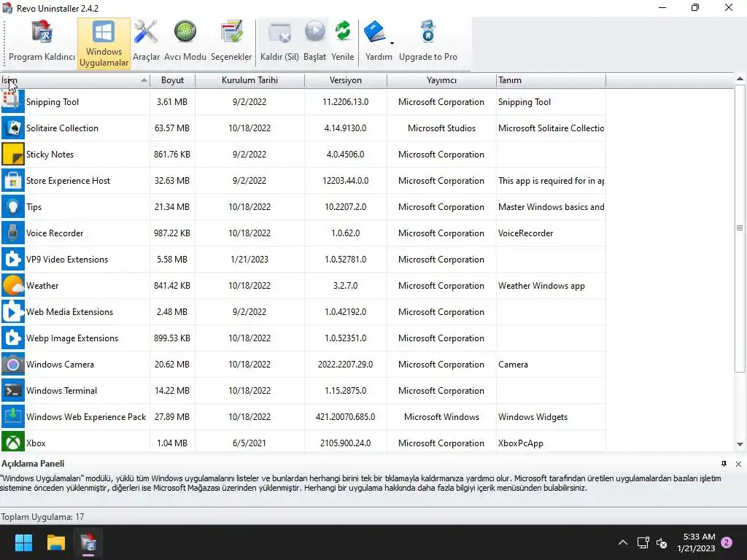Select the Snipping Tool app icon

[13, 102]
